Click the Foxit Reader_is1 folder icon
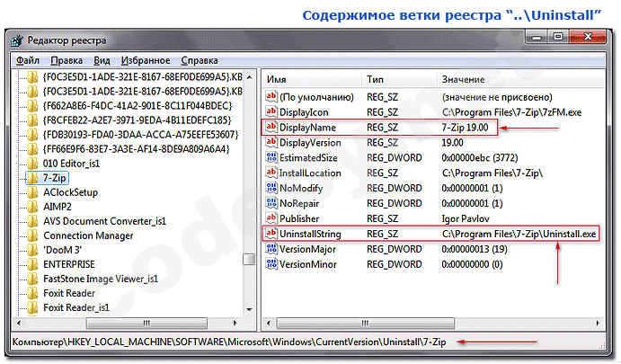The height and width of the screenshot is (364, 621). (32, 307)
